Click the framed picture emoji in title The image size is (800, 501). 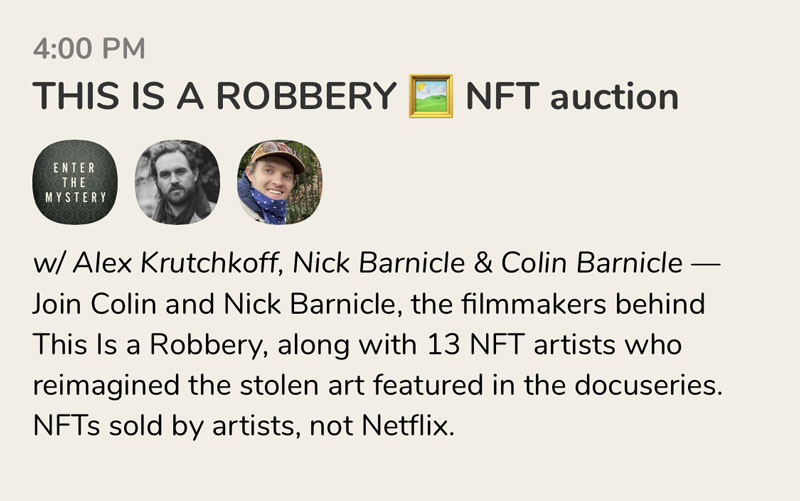(x=431, y=96)
